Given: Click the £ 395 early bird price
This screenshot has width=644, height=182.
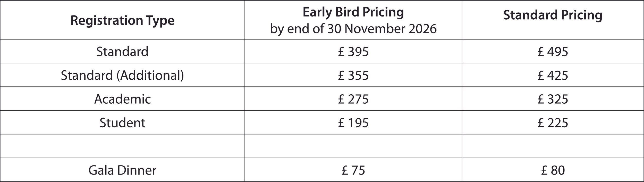Looking at the screenshot, I should 353,52.
